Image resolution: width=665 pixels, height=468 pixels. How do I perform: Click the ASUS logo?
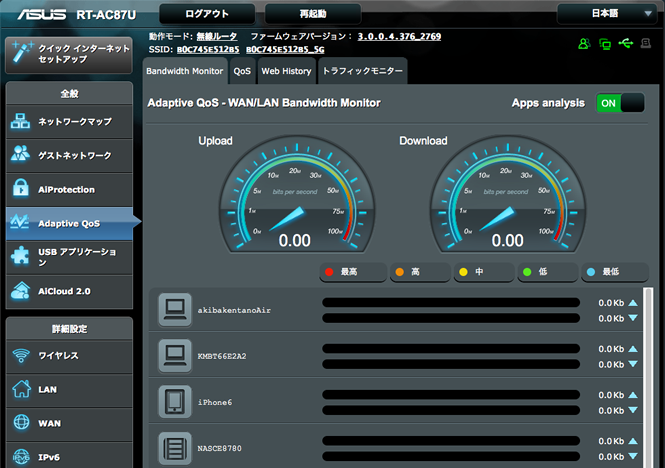pos(42,14)
